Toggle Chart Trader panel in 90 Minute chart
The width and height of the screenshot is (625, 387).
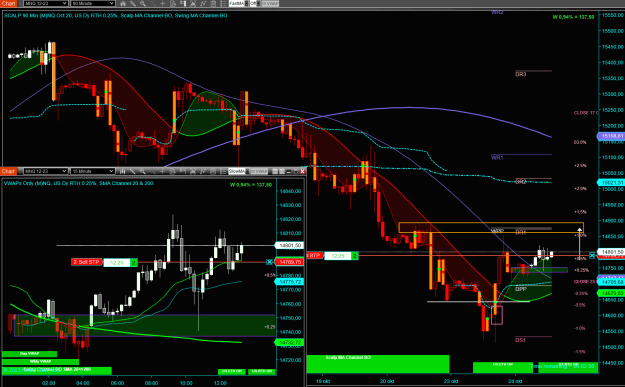(183, 4)
